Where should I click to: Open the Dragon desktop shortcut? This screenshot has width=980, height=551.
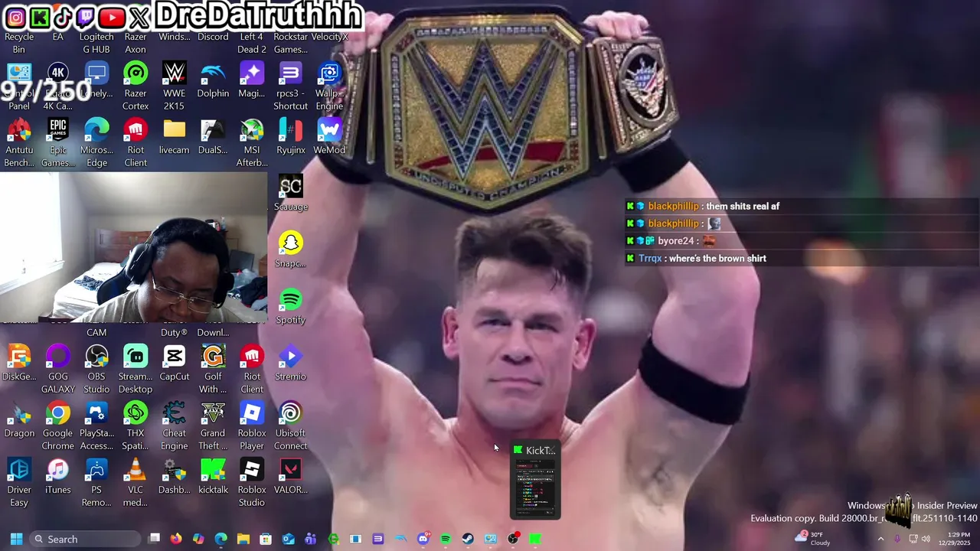[19, 420]
